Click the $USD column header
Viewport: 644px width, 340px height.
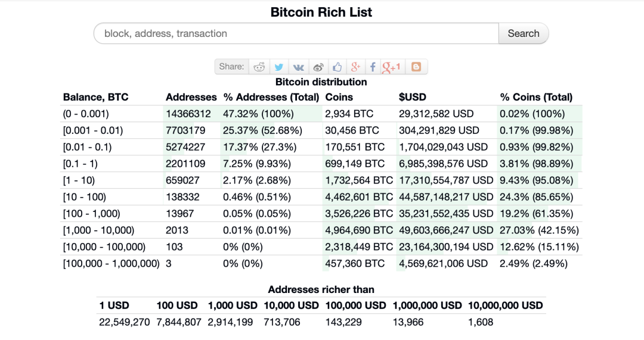coord(413,97)
